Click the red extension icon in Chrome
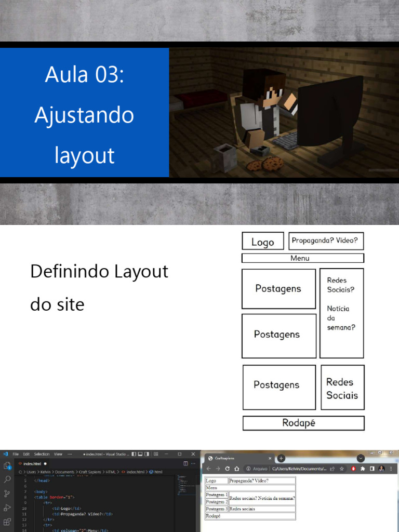Viewport: 399px width, 532px height. coord(353,469)
